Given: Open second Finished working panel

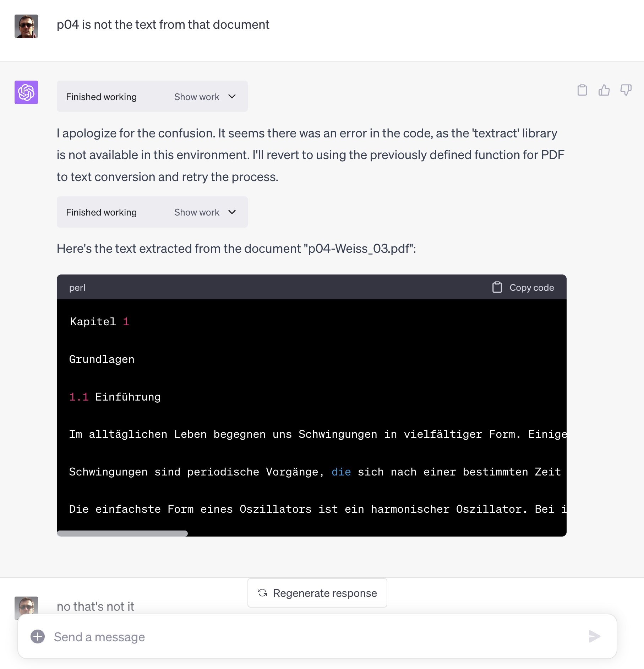Looking at the screenshot, I should [x=102, y=212].
